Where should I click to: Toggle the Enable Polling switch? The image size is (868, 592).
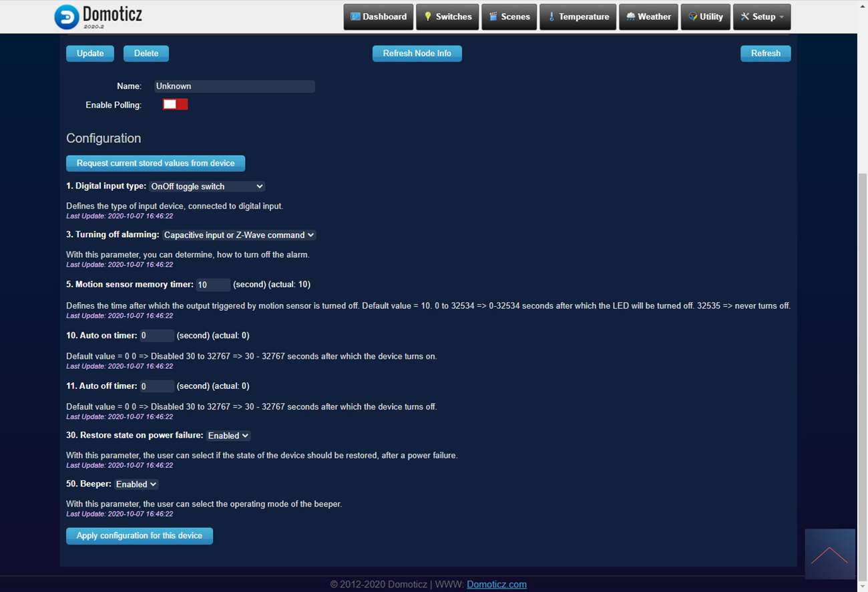point(175,104)
